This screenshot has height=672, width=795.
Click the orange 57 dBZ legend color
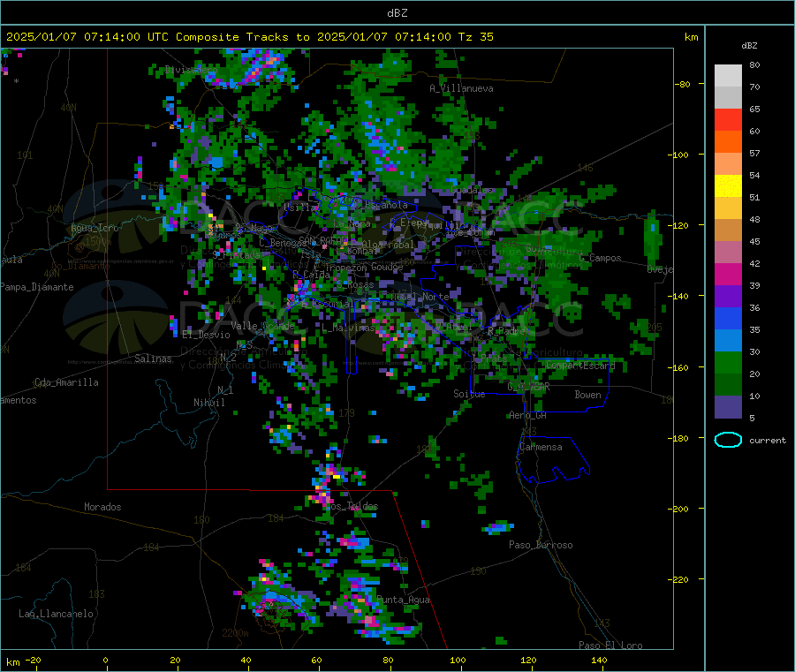pos(728,142)
